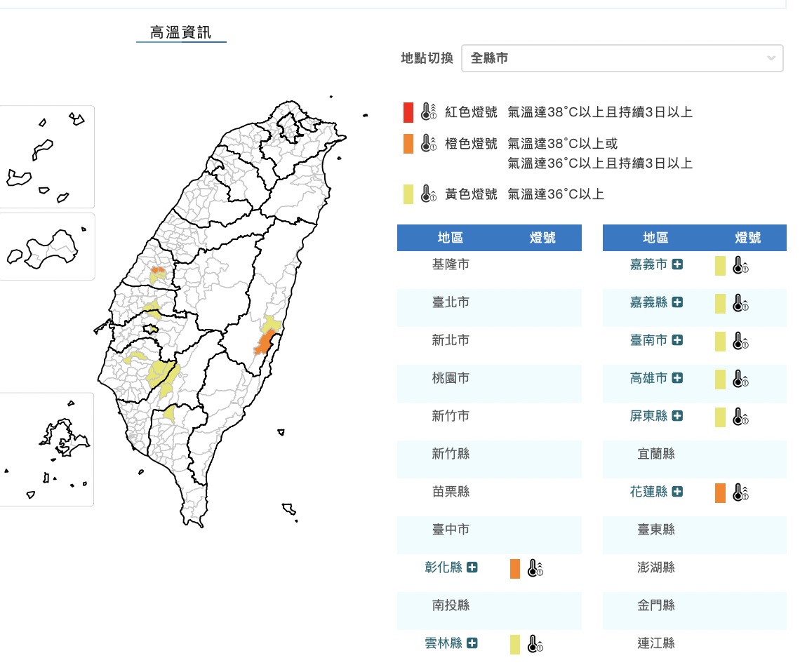Expand the 高雄市 plus icon

coord(677,378)
